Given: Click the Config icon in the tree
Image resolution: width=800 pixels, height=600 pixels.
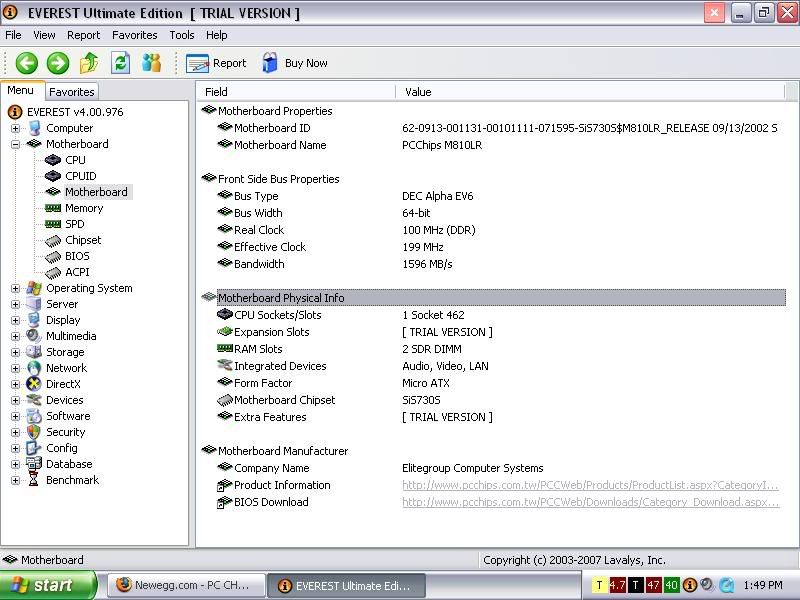Looking at the screenshot, I should 34,448.
